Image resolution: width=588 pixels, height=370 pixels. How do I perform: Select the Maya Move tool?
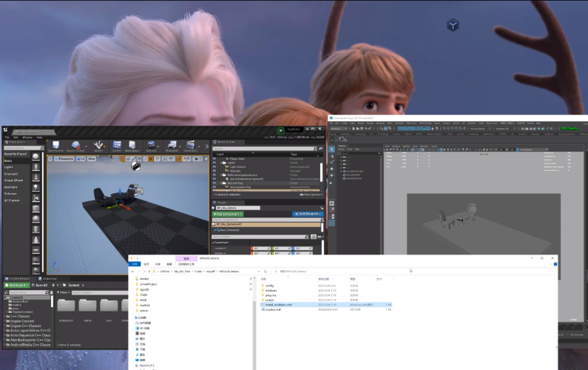(x=332, y=169)
